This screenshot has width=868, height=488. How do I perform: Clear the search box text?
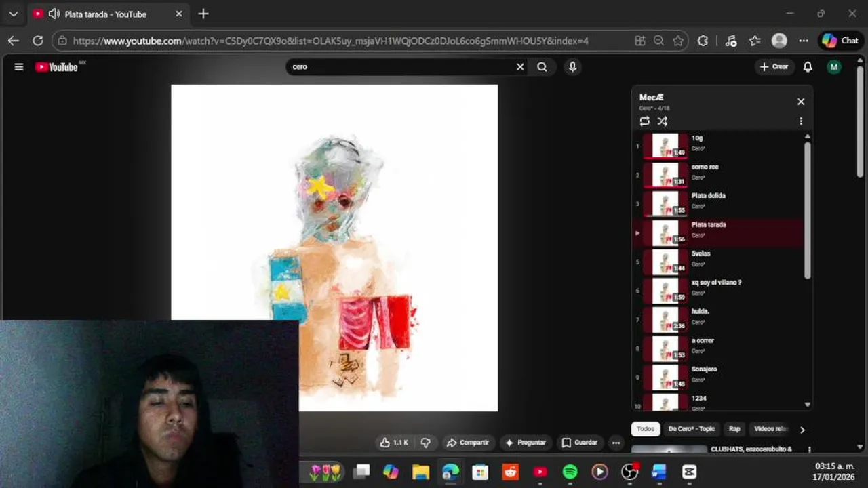pyautogui.click(x=520, y=67)
